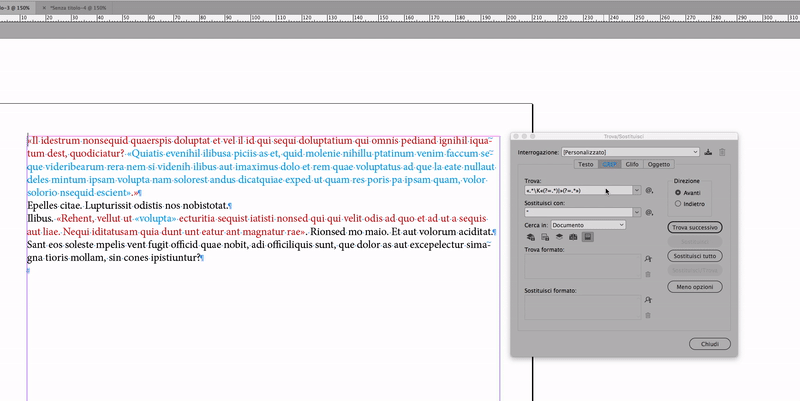Image resolution: width=800 pixels, height=401 pixels.
Task: Click the word Epelles in the document
Action: (40, 206)
